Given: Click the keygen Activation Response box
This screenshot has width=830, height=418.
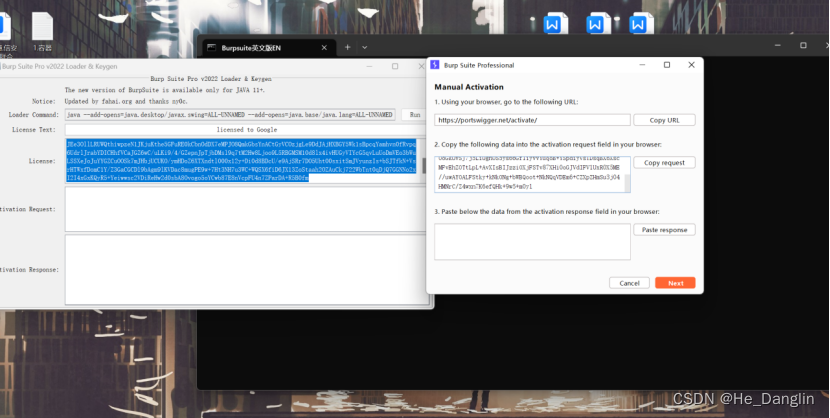Looking at the screenshot, I should (246, 269).
